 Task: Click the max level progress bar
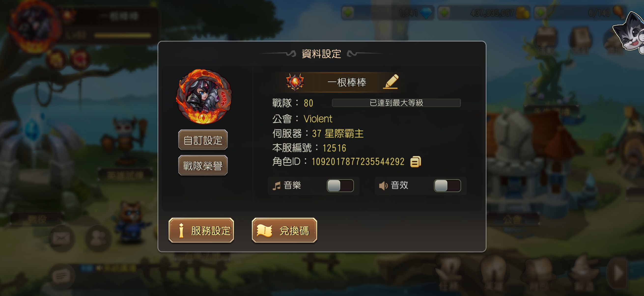tap(396, 103)
